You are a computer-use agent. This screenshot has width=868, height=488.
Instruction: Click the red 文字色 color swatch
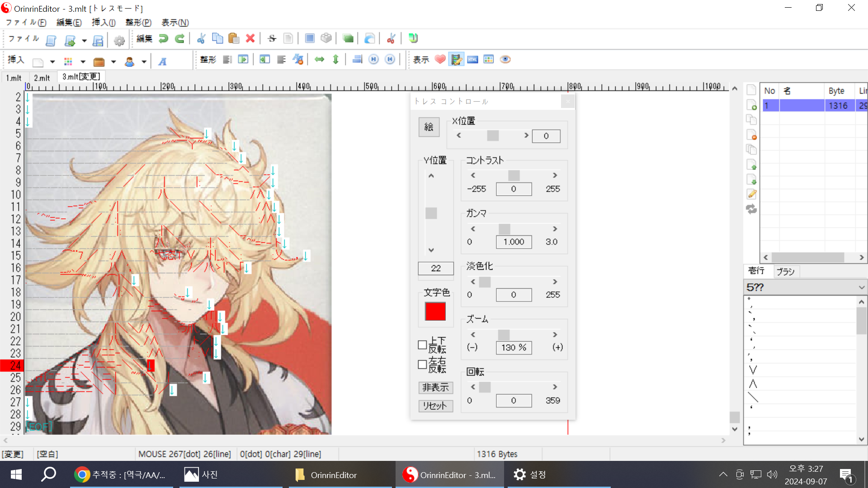pyautogui.click(x=435, y=312)
